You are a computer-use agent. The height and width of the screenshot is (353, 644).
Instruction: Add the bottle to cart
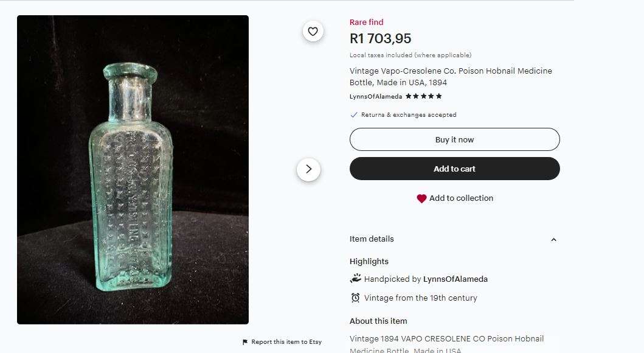(454, 169)
